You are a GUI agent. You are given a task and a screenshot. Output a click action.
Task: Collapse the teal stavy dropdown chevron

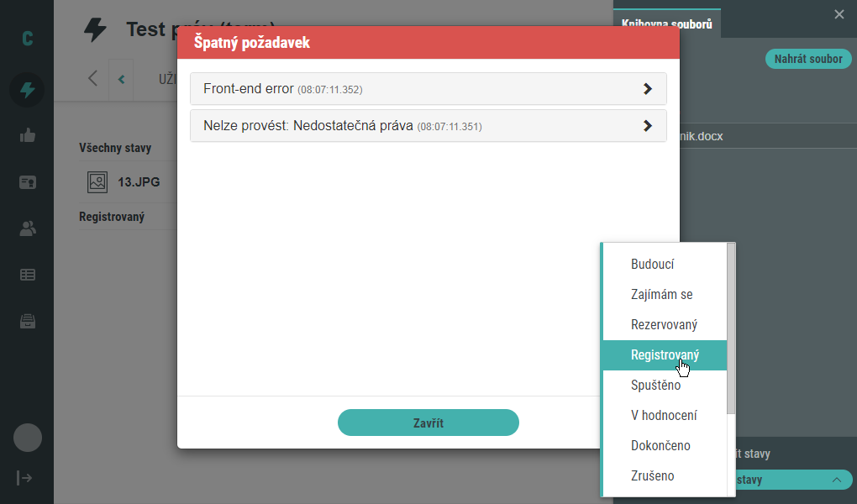pyautogui.click(x=836, y=480)
